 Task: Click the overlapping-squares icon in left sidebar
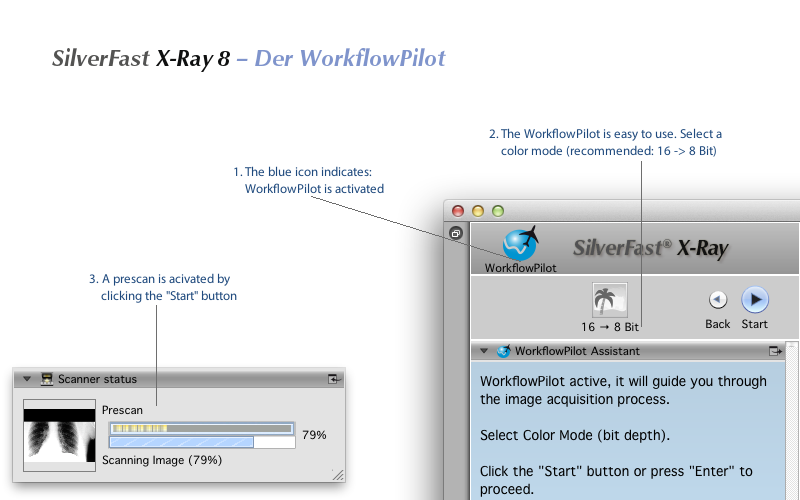(x=456, y=234)
